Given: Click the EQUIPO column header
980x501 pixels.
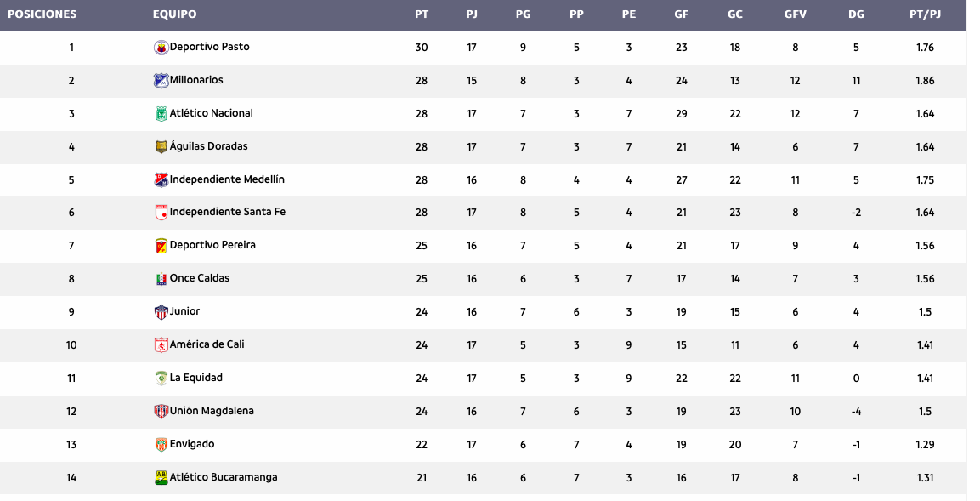Looking at the screenshot, I should pyautogui.click(x=174, y=14).
